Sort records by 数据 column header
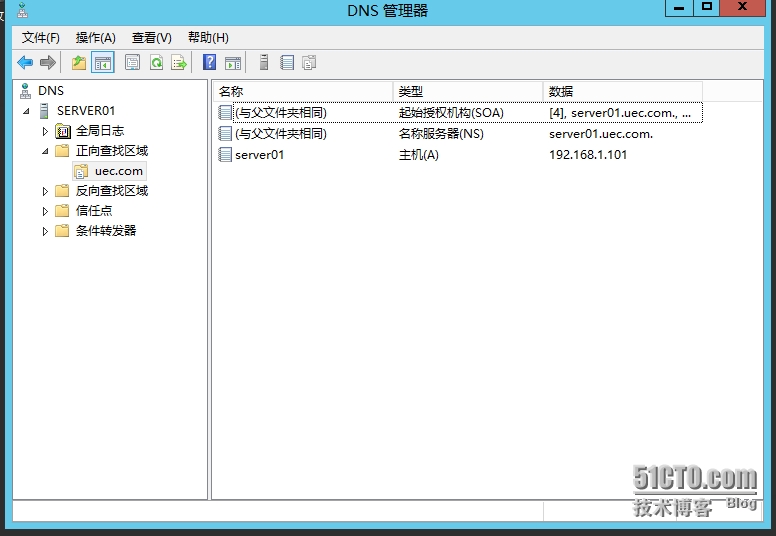This screenshot has width=776, height=536. (x=623, y=92)
